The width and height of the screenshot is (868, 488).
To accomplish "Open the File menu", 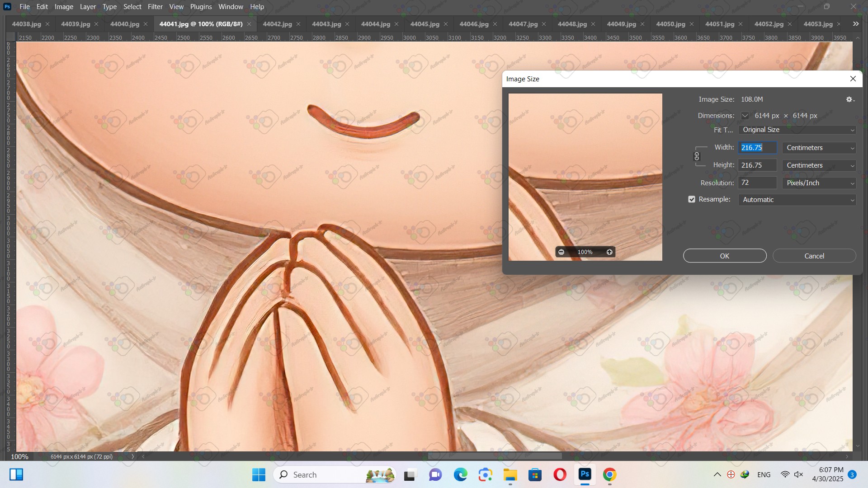I will point(25,7).
